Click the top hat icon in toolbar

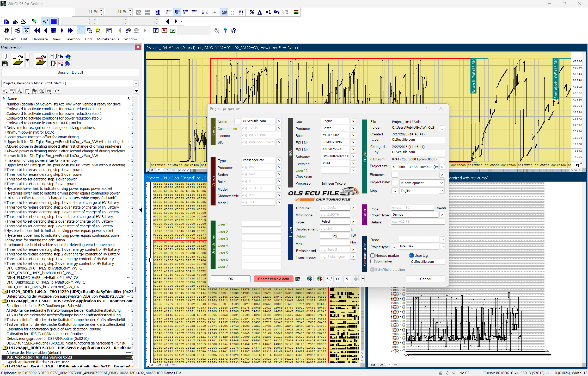point(7,30)
